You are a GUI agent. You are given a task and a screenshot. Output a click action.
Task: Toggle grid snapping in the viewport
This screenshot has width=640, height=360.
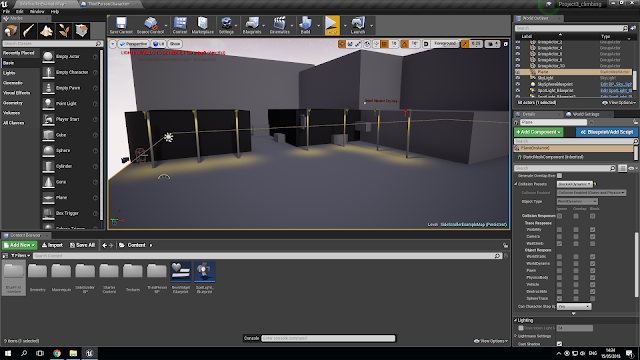coord(384,44)
